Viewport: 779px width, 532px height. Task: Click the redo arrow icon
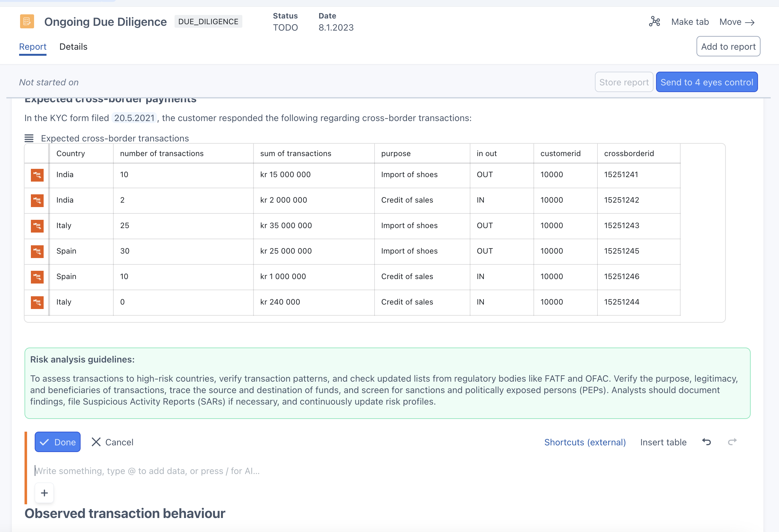(732, 441)
